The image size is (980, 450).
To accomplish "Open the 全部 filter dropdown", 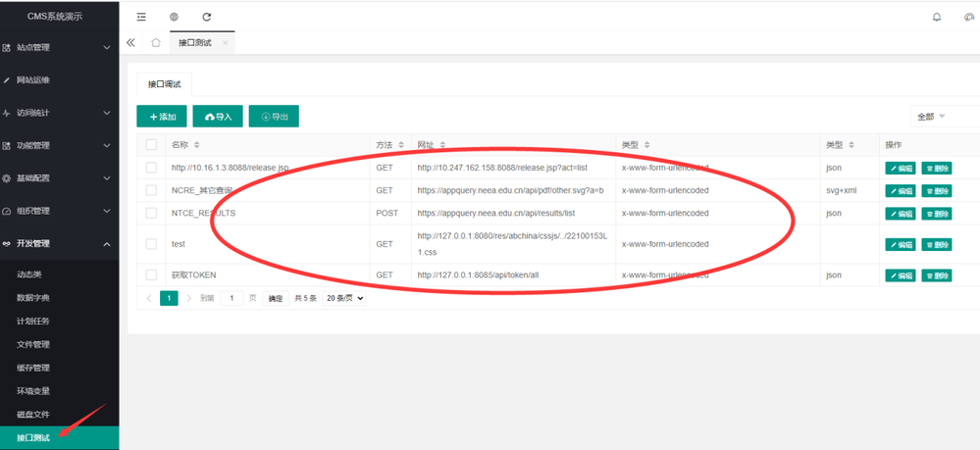I will point(932,117).
